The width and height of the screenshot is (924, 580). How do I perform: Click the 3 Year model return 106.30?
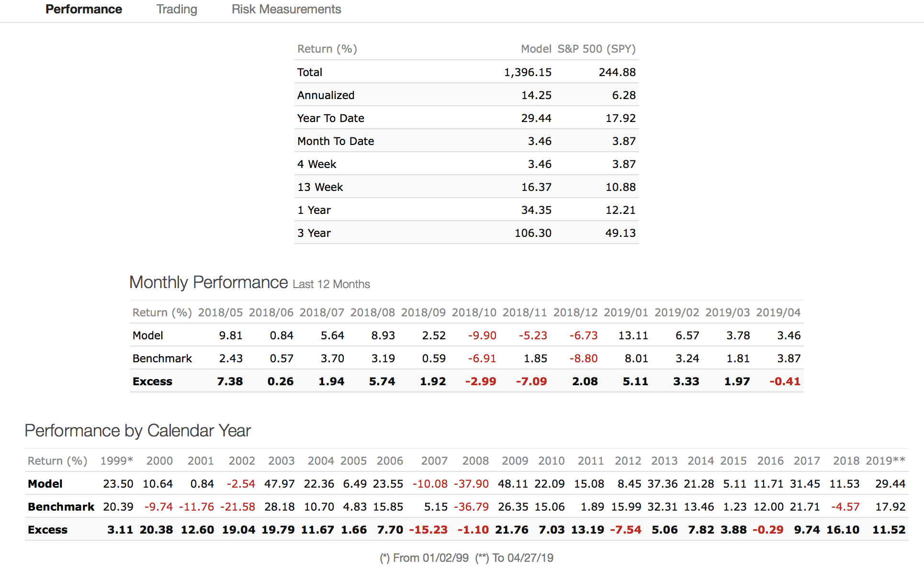click(532, 233)
